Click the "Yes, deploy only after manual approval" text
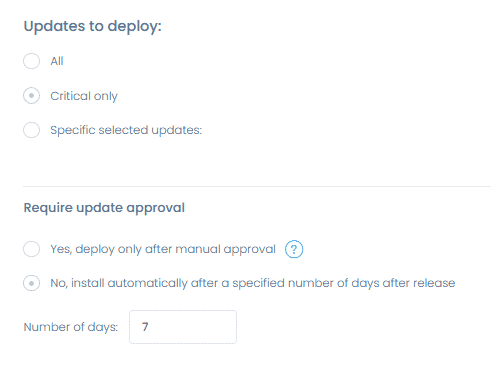This screenshot has width=491, height=371. [x=163, y=249]
